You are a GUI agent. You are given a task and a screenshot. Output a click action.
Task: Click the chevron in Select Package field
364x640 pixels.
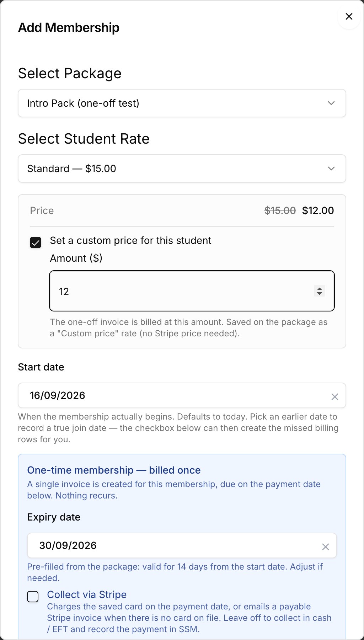[331, 103]
